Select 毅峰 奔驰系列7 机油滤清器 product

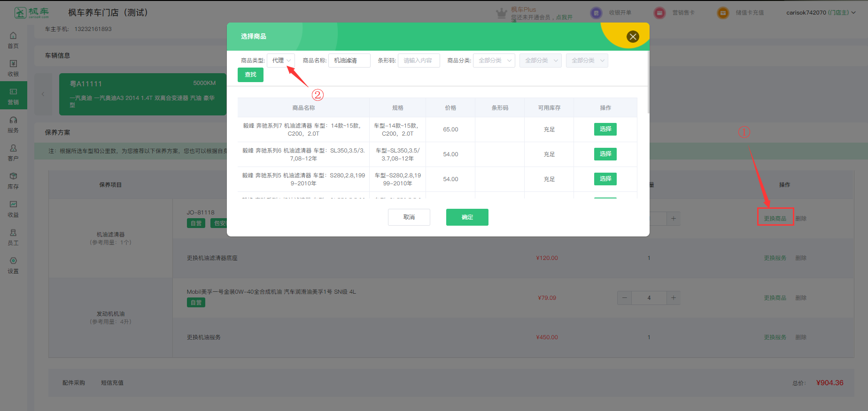point(605,129)
